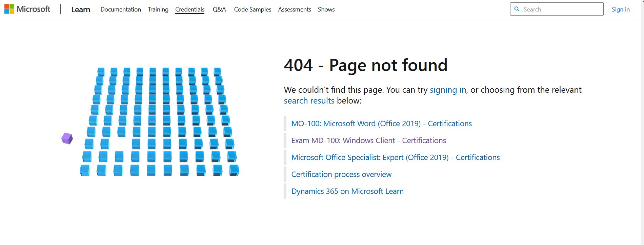
Task: Open the Documentation menu item
Action: coord(121,9)
